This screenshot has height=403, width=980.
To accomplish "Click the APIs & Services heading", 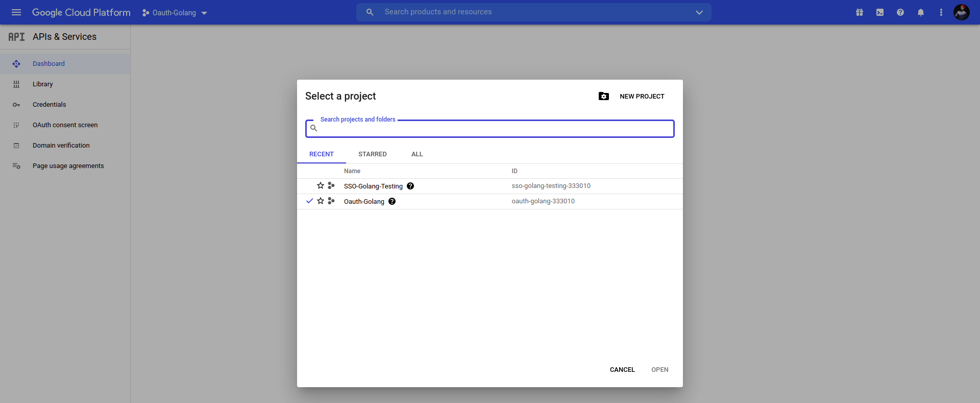I will click(64, 37).
